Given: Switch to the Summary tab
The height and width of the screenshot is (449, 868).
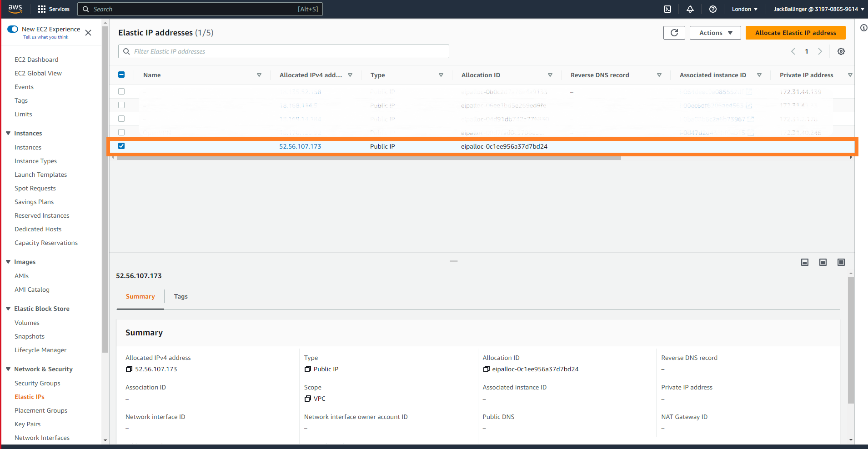Looking at the screenshot, I should click(140, 296).
